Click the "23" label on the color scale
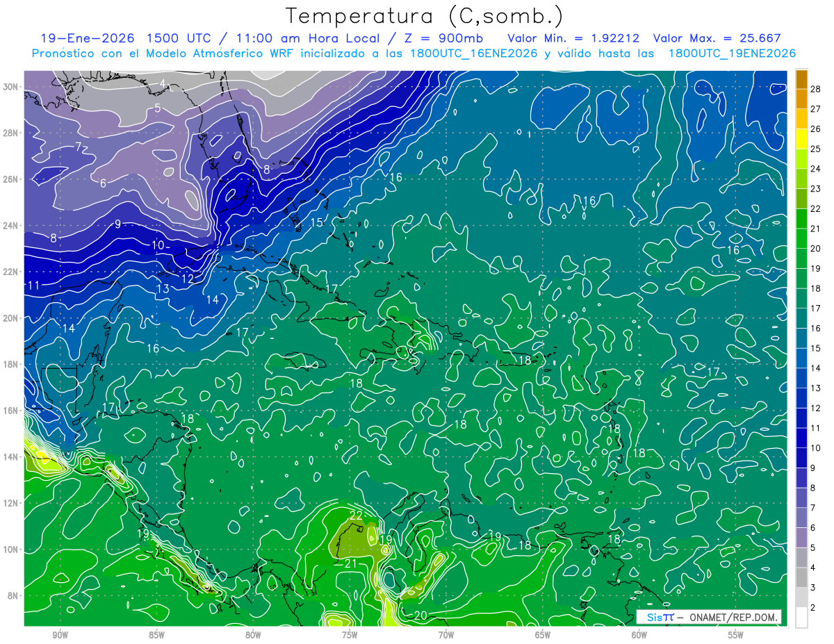Image resolution: width=834 pixels, height=644 pixels. coord(817,188)
